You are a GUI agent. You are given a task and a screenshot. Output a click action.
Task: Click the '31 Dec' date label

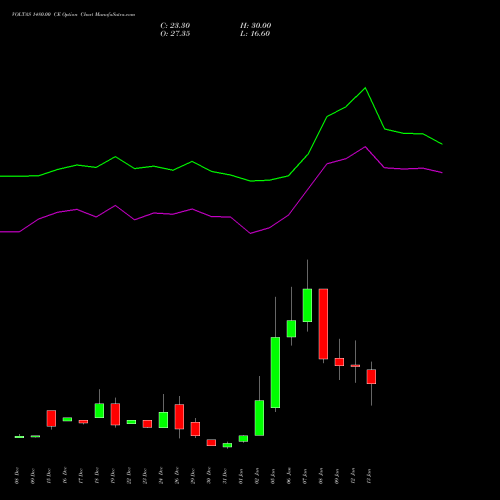225,476
